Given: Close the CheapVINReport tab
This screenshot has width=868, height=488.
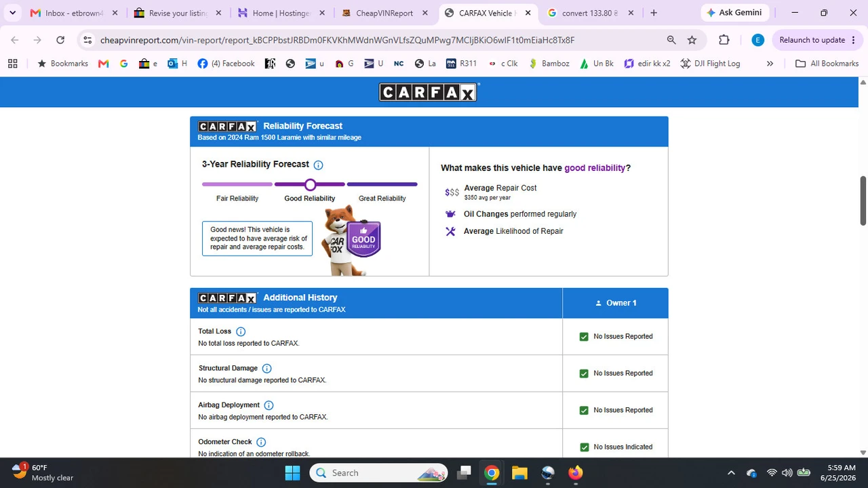Looking at the screenshot, I should tap(425, 13).
